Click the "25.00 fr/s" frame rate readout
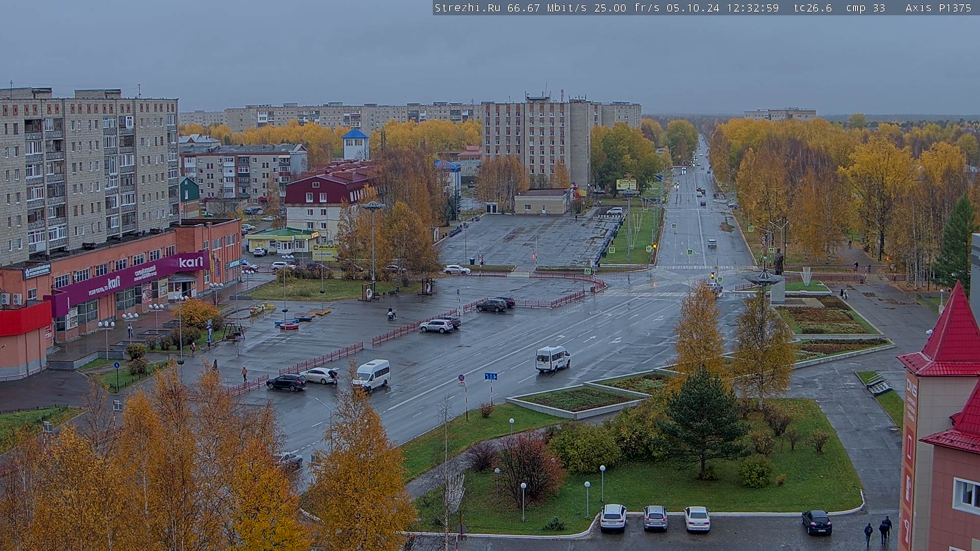The height and width of the screenshot is (551, 980). click(627, 8)
